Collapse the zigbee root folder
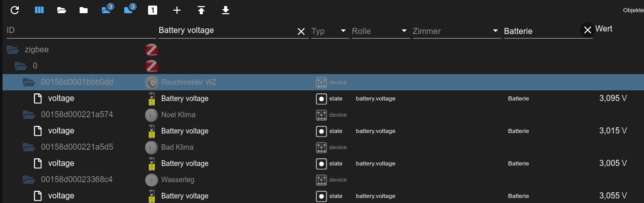 (13, 50)
